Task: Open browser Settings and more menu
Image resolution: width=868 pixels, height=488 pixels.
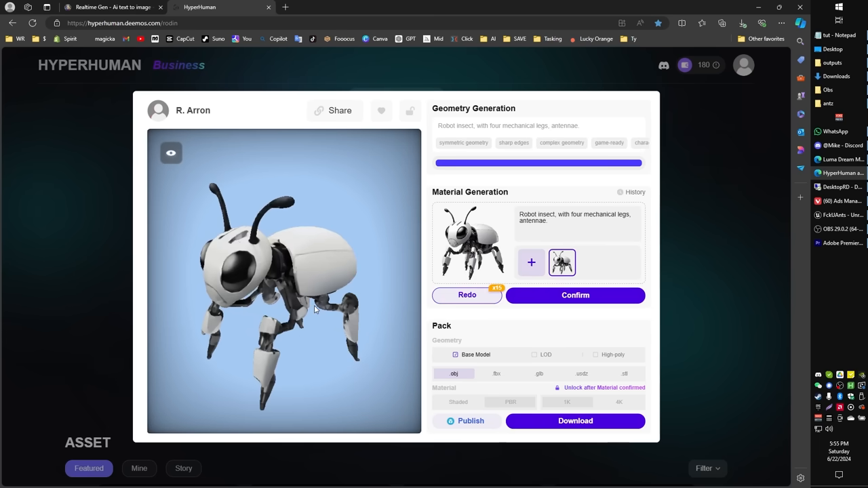Action: tap(781, 23)
